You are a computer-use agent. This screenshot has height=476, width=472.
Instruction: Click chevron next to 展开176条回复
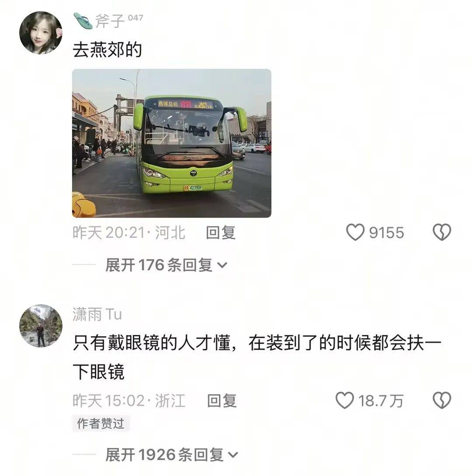pos(222,265)
